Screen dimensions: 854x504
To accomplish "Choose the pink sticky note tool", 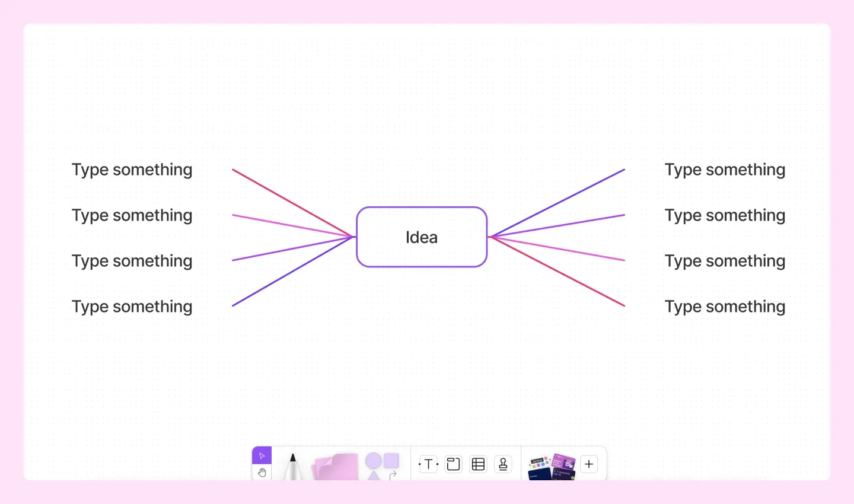I will point(335,467).
